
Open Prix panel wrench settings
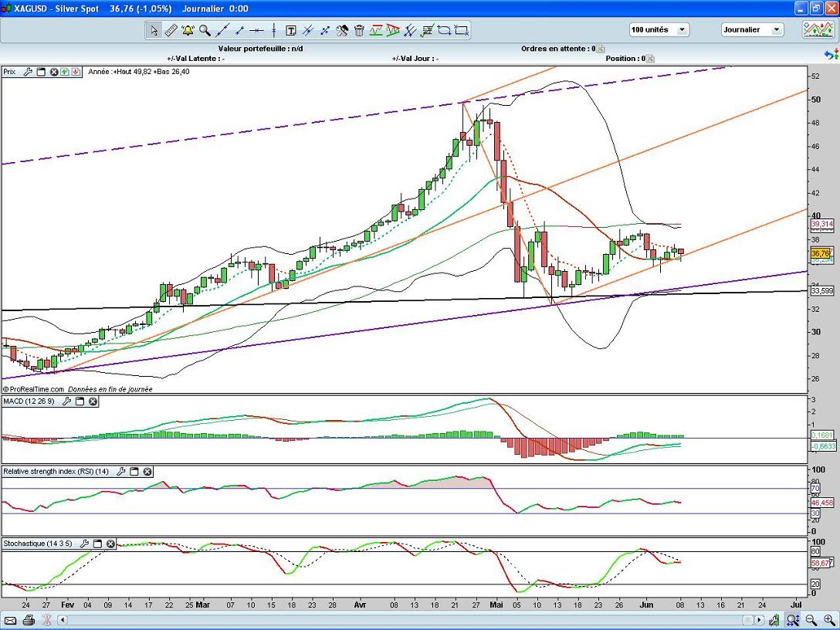(x=28, y=72)
